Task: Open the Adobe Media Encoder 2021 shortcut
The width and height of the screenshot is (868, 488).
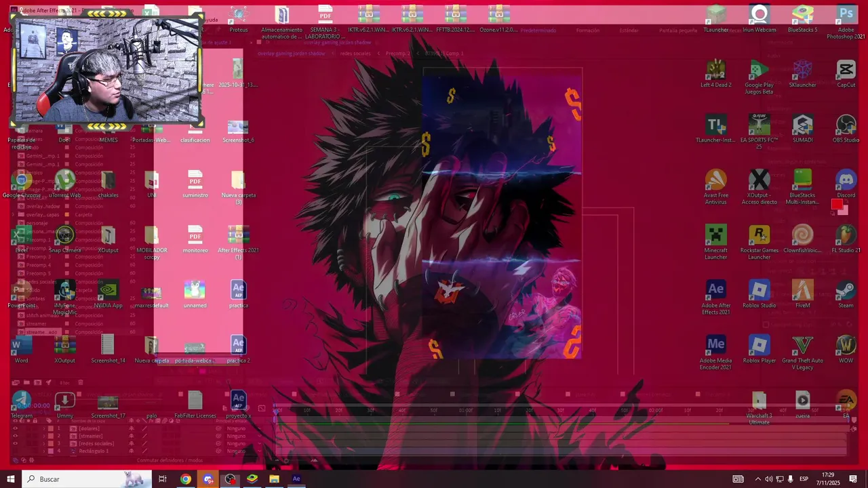Action: 715,352
